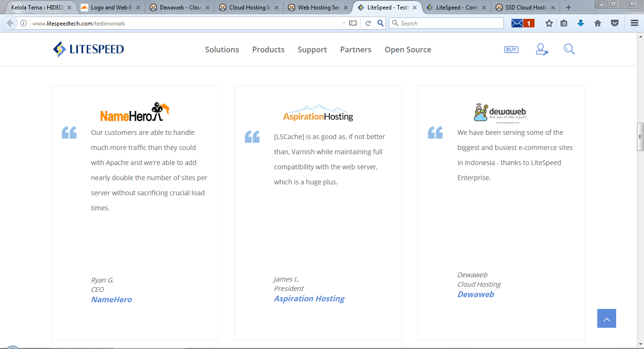Open the mail notifier icon with badge 1

(x=523, y=23)
